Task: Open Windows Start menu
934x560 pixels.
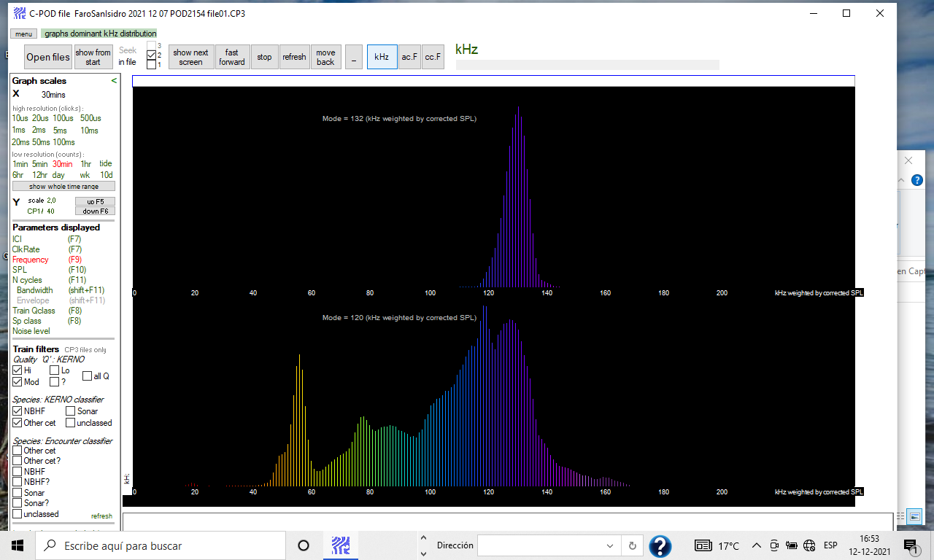Action: pos(18,545)
